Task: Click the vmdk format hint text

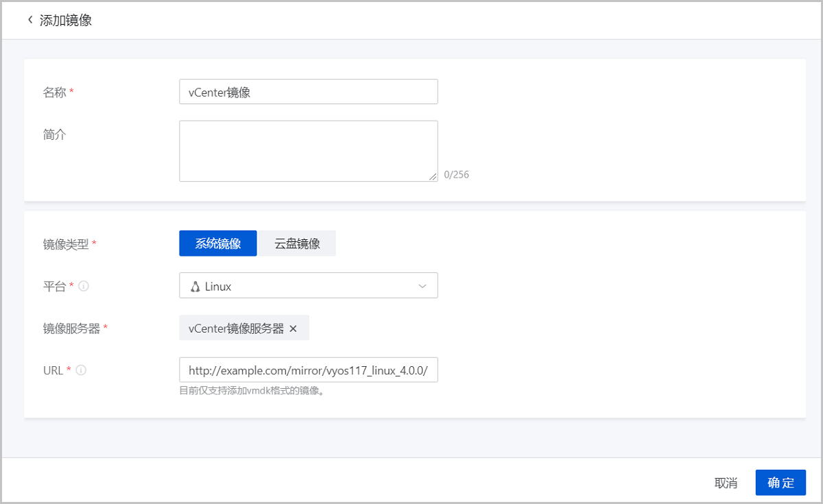Action: click(x=251, y=392)
